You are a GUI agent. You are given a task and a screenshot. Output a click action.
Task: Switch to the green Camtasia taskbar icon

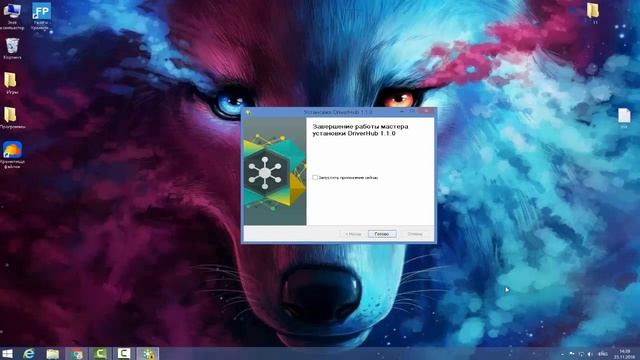100,353
